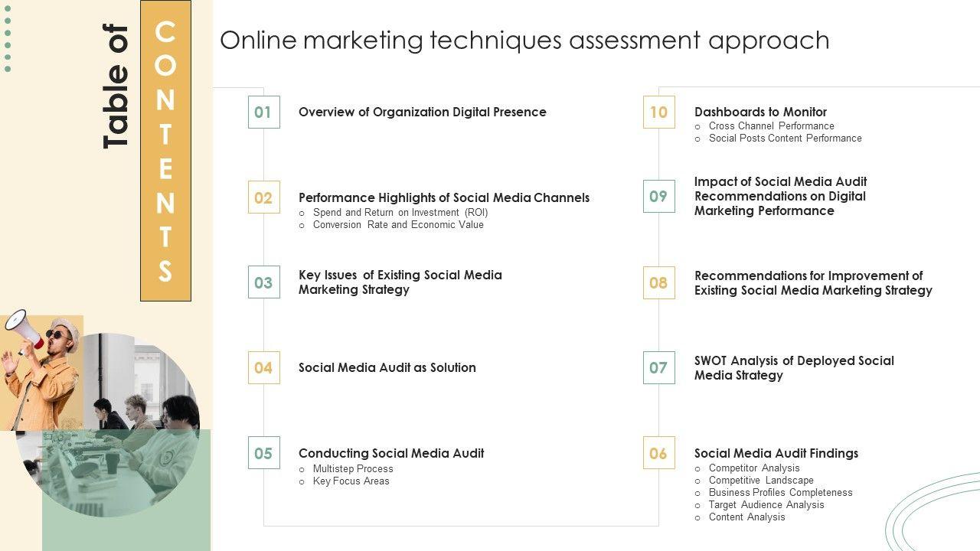Viewport: 980px width, 551px height.
Task: Click the number box 07
Action: (658, 367)
